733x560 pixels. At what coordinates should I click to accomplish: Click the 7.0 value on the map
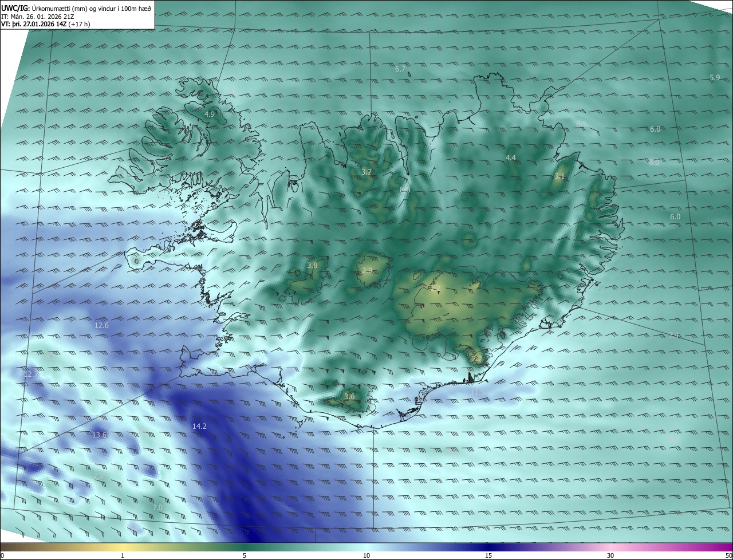[x=157, y=507]
